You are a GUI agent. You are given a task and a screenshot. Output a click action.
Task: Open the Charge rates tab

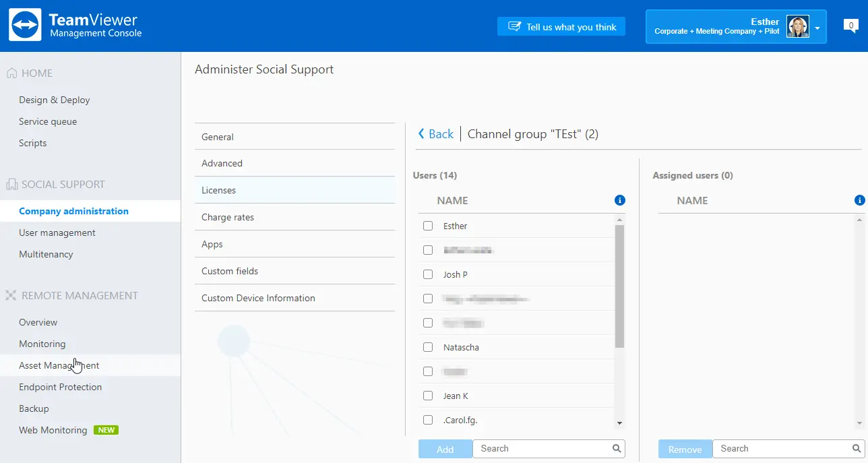pyautogui.click(x=294, y=217)
